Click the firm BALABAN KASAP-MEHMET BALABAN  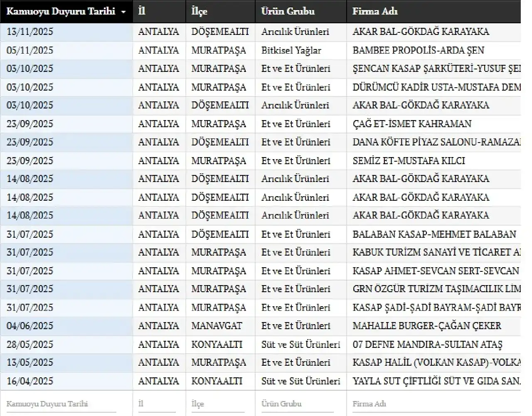point(434,234)
